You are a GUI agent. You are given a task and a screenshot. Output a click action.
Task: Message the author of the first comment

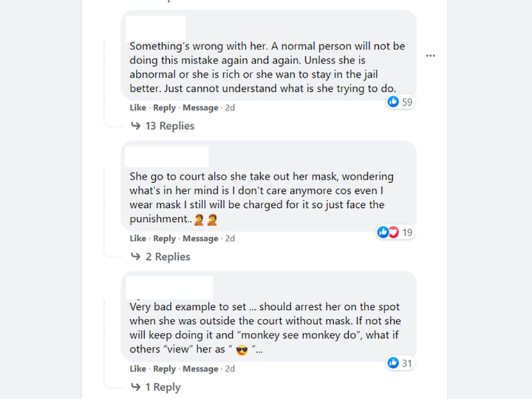click(201, 108)
